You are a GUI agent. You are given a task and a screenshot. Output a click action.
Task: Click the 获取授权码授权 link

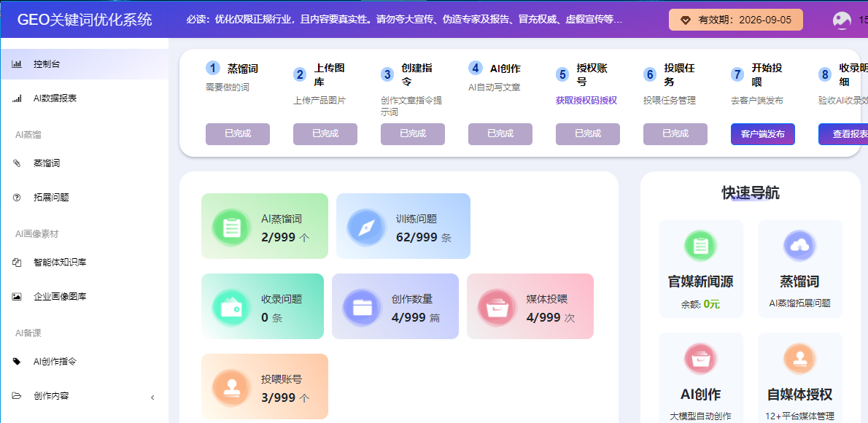click(586, 101)
